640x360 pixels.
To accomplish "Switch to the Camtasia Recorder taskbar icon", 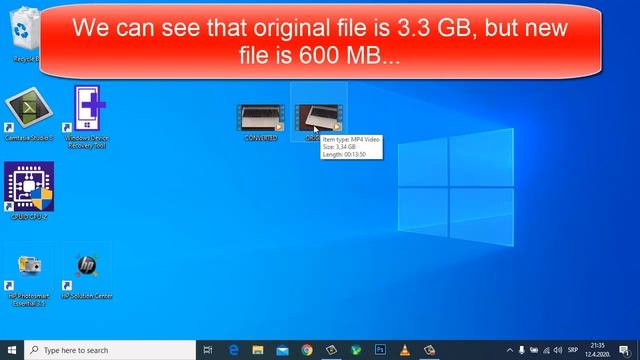I will pyautogui.click(x=429, y=350).
